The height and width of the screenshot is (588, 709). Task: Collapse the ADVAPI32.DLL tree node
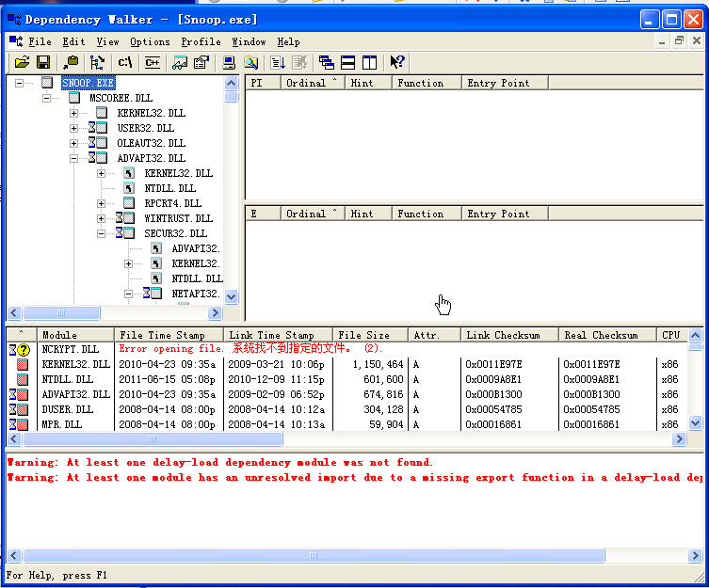tap(73, 158)
